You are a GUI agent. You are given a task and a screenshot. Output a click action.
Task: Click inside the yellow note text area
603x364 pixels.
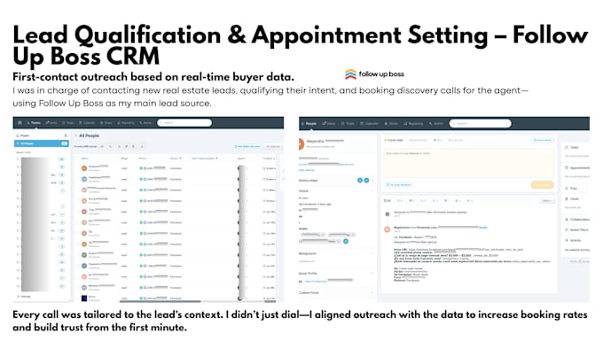[x=468, y=163]
